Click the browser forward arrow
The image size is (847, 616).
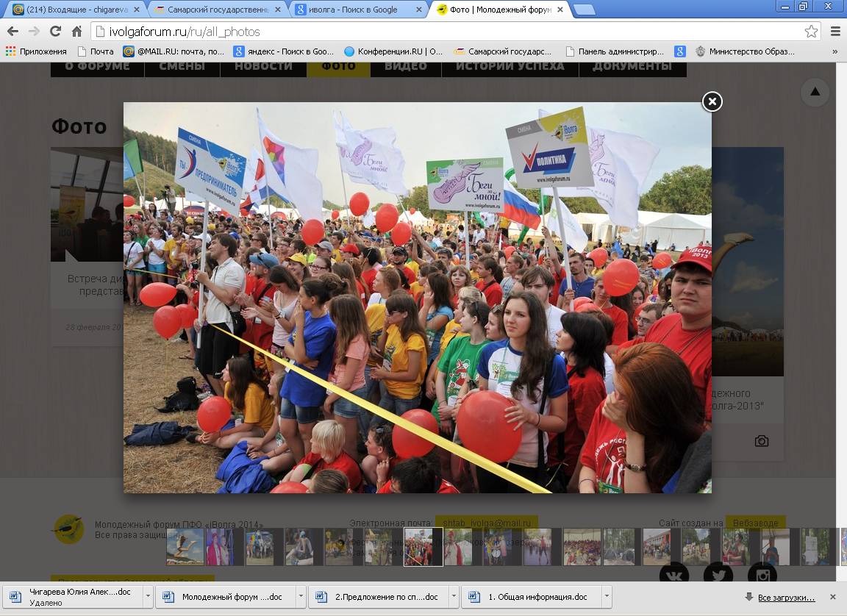click(34, 32)
